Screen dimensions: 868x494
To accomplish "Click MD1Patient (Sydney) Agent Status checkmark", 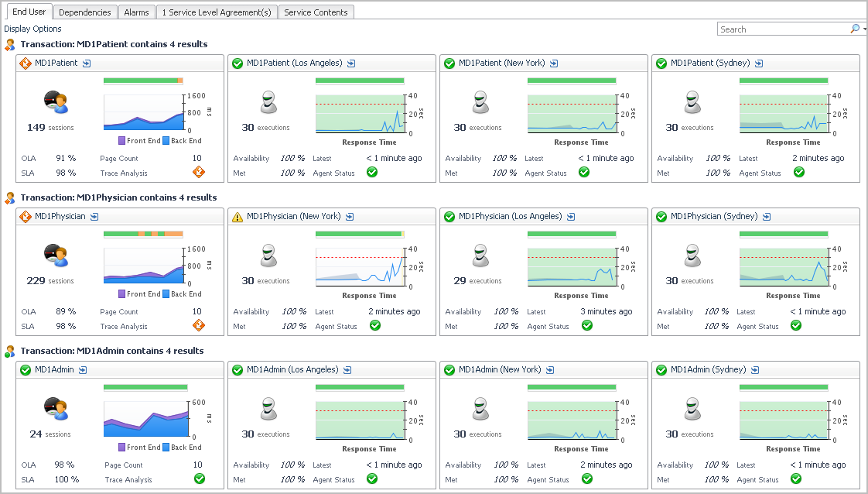I will click(799, 172).
